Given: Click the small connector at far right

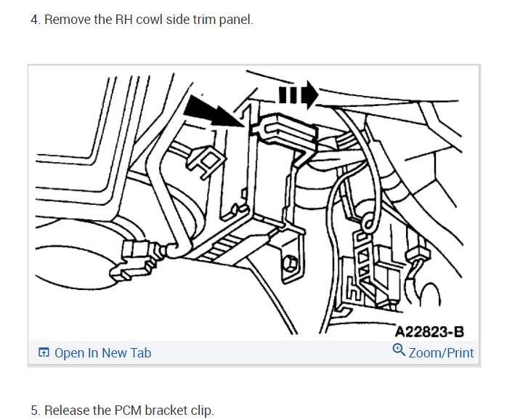Looking at the screenshot, I should [x=421, y=253].
